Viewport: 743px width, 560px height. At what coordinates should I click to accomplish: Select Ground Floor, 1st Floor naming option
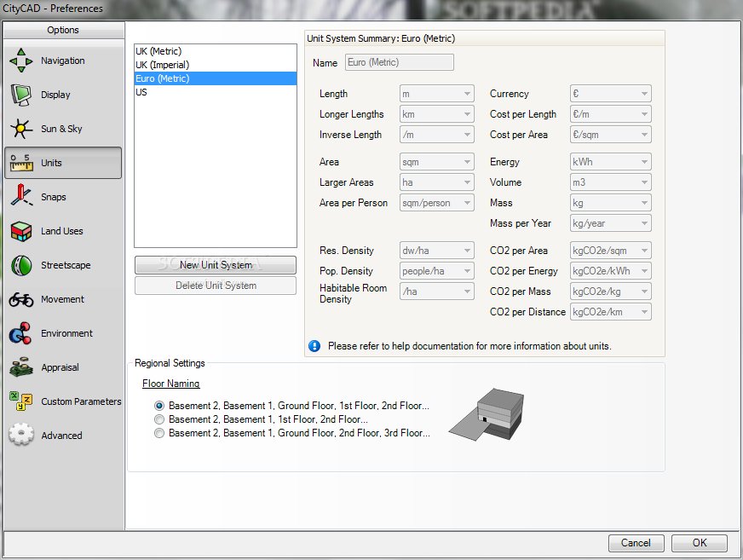pos(159,406)
